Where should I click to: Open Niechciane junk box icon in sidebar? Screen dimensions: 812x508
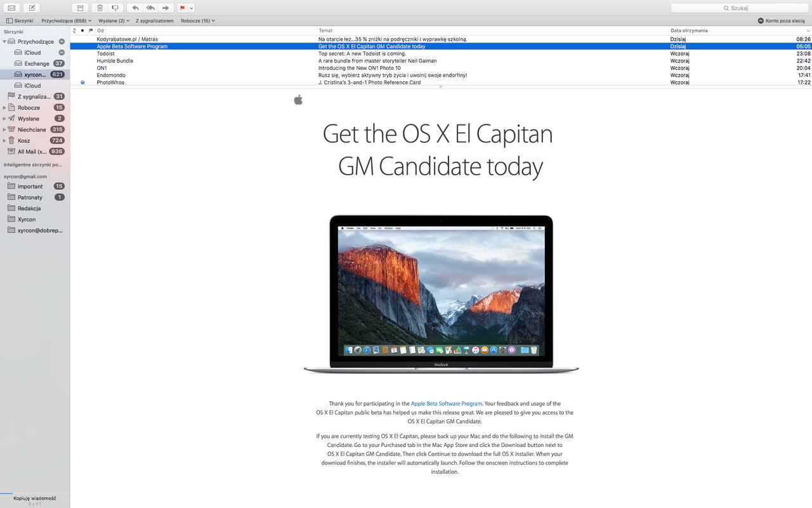coord(11,129)
